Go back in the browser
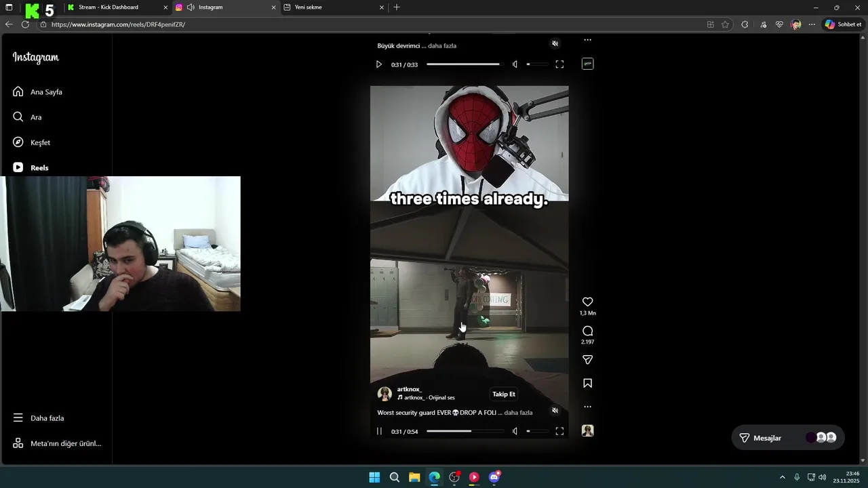868x488 pixels. pyautogui.click(x=9, y=24)
